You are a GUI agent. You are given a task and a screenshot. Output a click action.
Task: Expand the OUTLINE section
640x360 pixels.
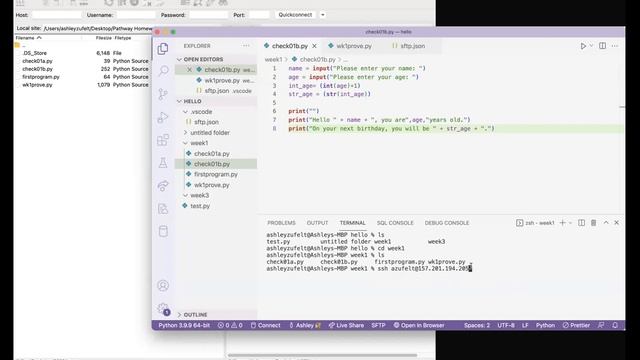pos(195,315)
